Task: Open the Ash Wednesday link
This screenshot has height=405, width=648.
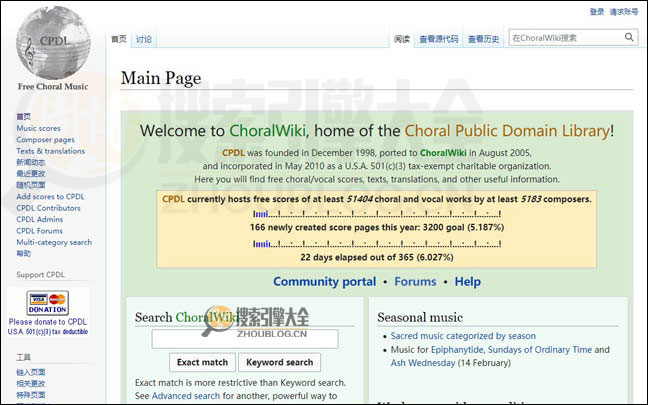Action: coord(423,363)
